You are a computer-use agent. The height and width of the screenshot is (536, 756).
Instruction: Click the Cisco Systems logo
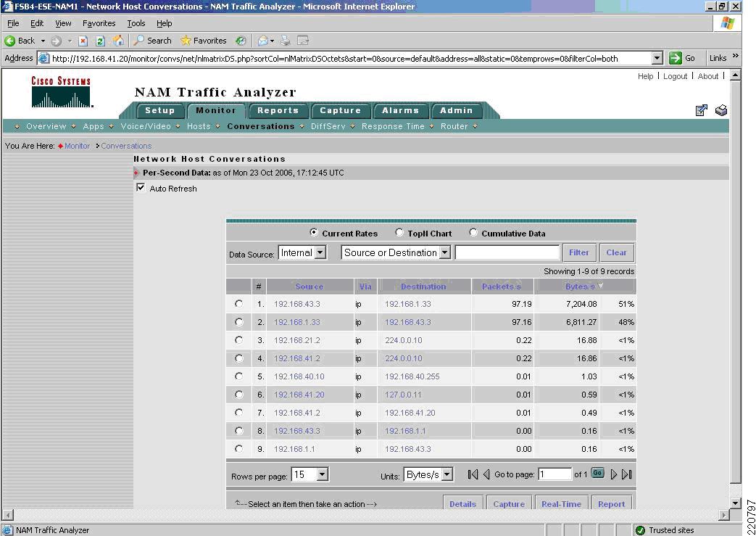click(61, 91)
